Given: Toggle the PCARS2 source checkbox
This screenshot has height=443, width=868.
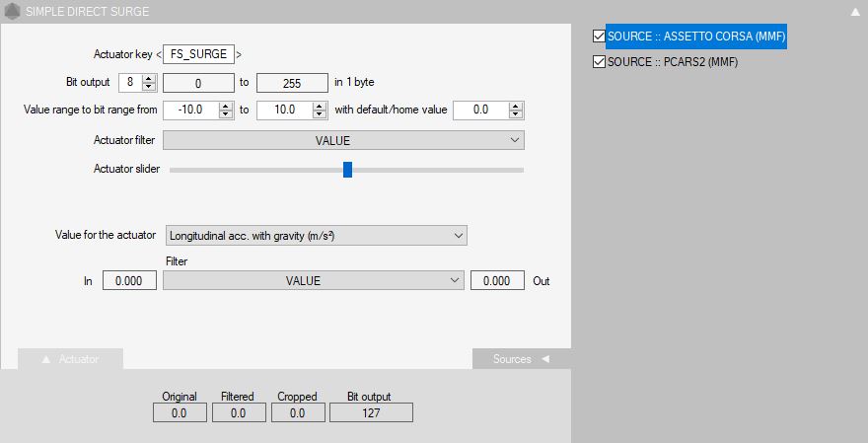Looking at the screenshot, I should (x=599, y=62).
